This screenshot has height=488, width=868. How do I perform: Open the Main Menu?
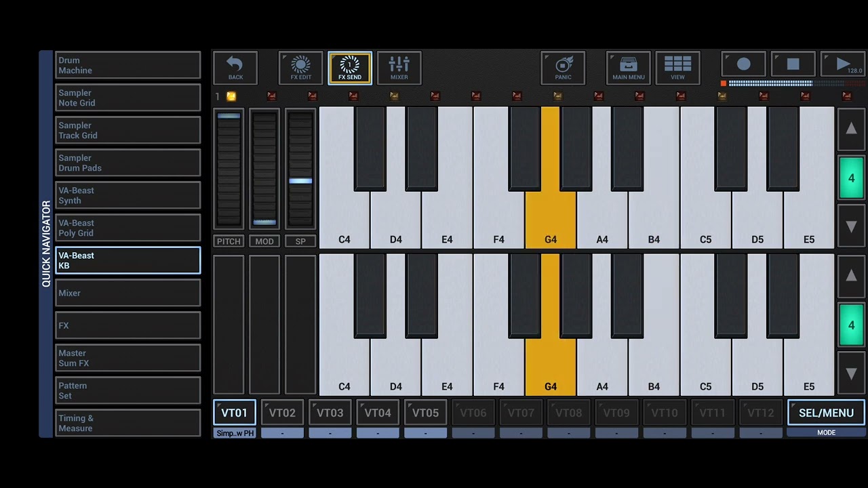tap(629, 68)
